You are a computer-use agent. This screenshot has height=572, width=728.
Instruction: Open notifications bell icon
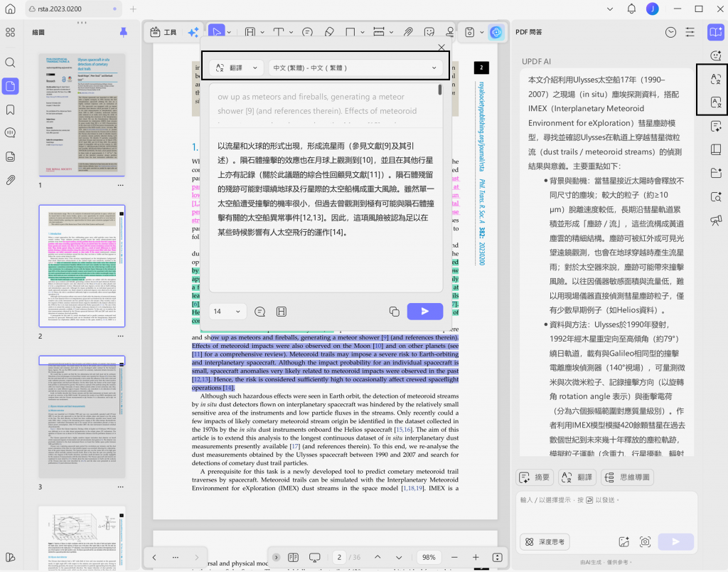pos(631,9)
